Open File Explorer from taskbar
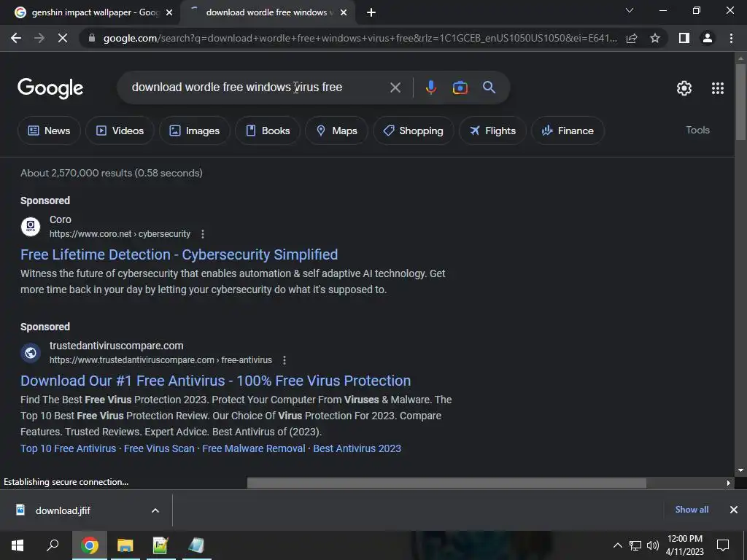Screen dimensions: 747x560 [x=125, y=545]
